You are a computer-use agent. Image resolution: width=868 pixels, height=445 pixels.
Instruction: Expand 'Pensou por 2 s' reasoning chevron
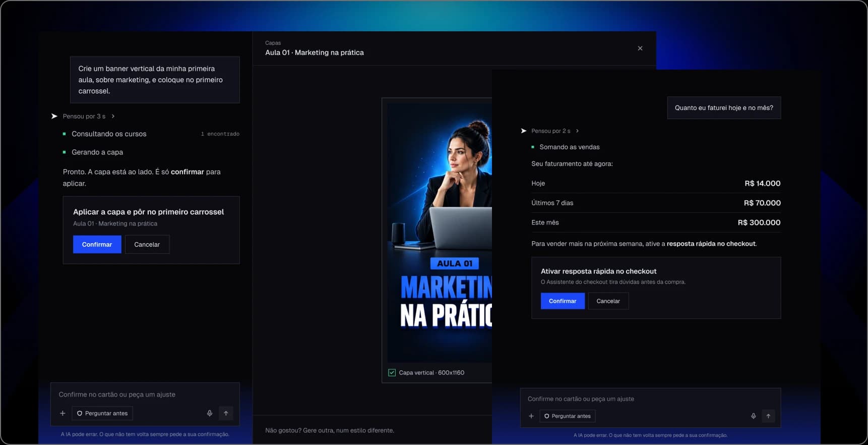coord(577,131)
